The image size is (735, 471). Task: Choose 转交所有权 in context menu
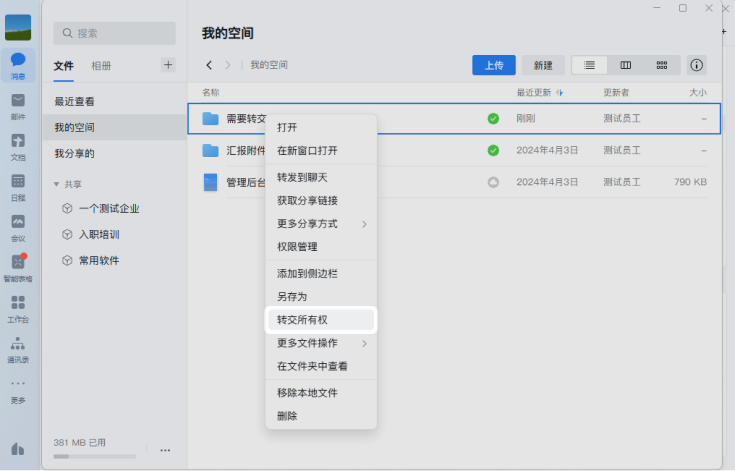point(321,320)
